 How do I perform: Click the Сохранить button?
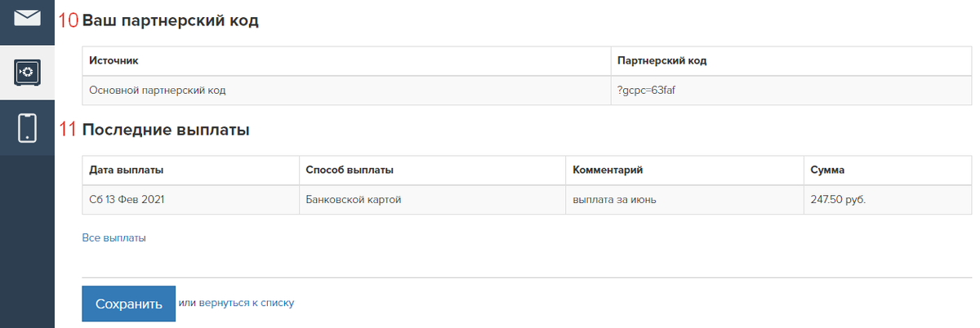point(129,304)
